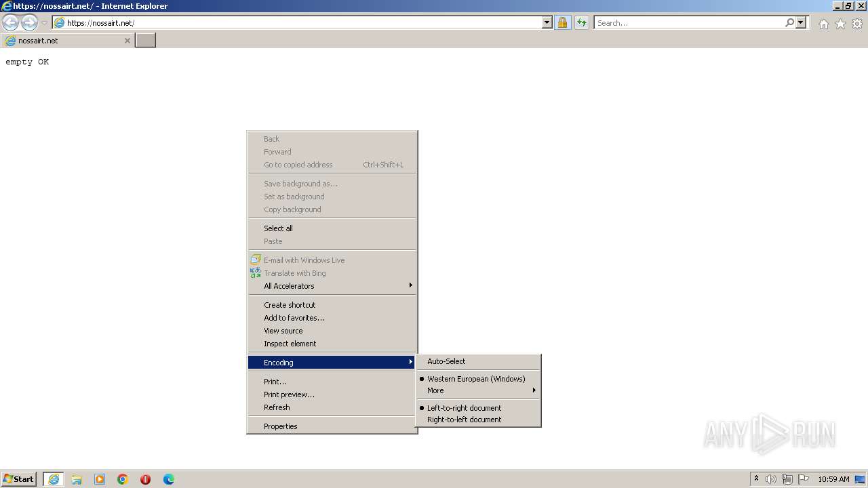Click the Refresh page icon
This screenshot has height=488, width=868.
582,22
